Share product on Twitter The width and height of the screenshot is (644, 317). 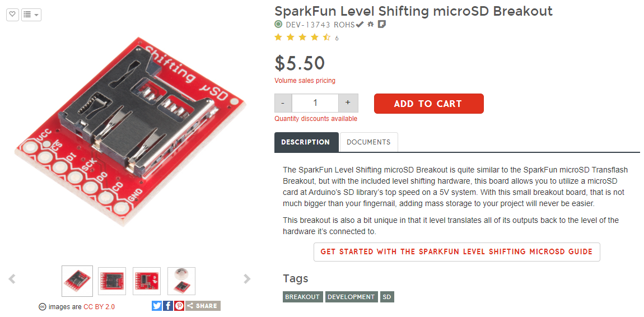tap(157, 306)
